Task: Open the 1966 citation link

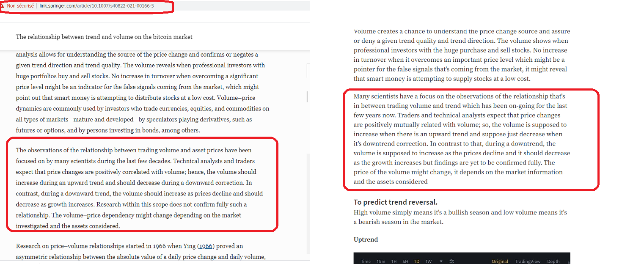Action: 206,246
